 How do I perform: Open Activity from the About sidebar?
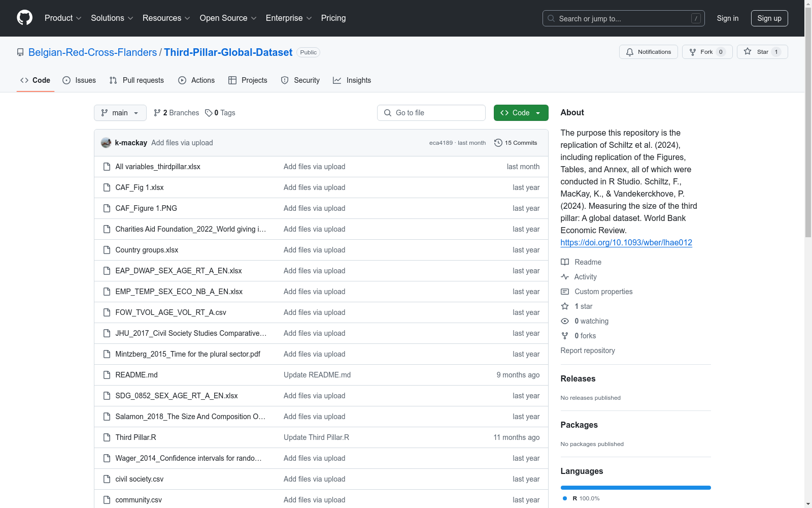point(579,277)
